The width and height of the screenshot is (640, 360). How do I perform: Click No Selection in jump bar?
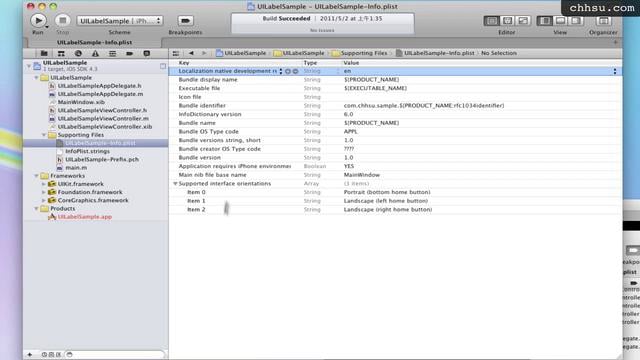[x=499, y=53]
